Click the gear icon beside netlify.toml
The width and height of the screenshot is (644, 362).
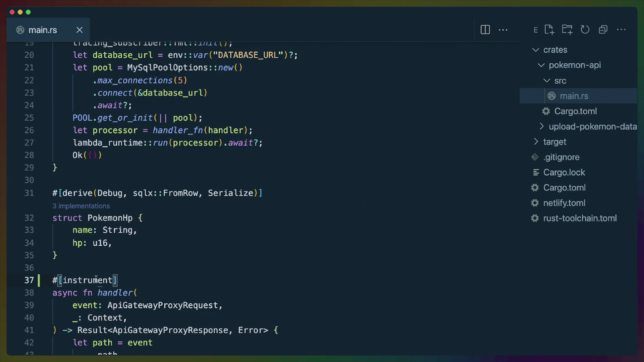click(534, 203)
